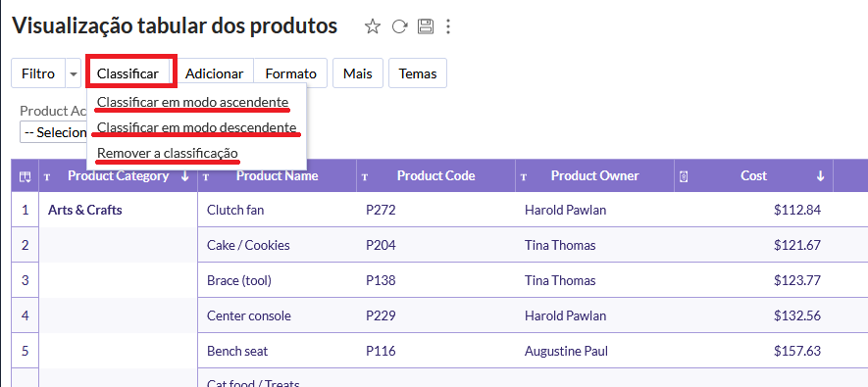This screenshot has height=387, width=868.
Task: Open the three-dot more options icon
Action: [448, 26]
